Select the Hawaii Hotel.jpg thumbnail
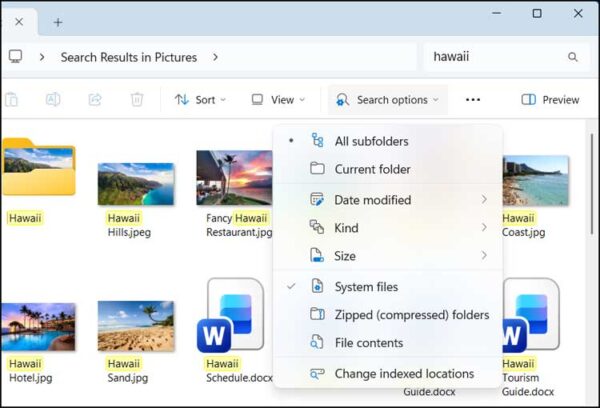 (38, 326)
